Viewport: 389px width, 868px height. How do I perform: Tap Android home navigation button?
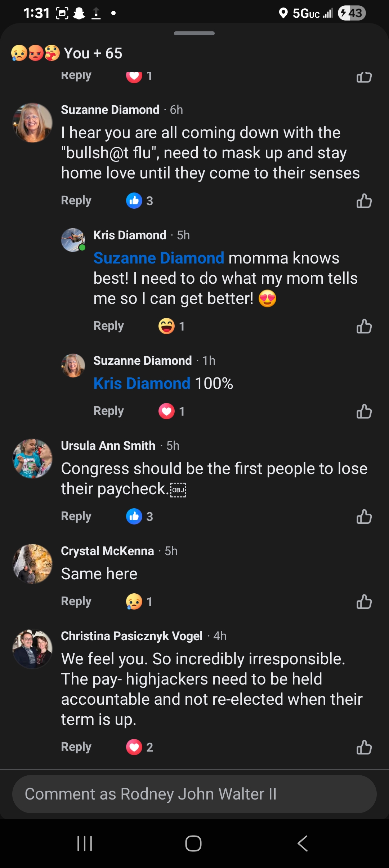pos(193,843)
